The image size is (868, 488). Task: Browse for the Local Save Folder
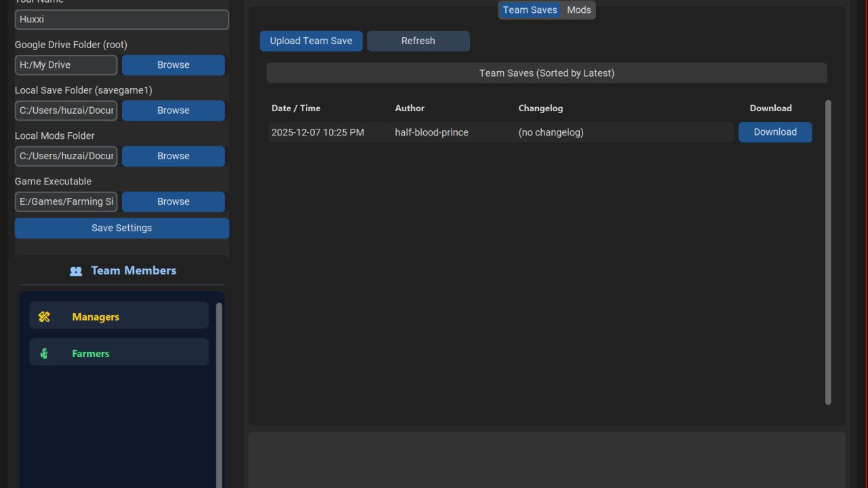173,110
